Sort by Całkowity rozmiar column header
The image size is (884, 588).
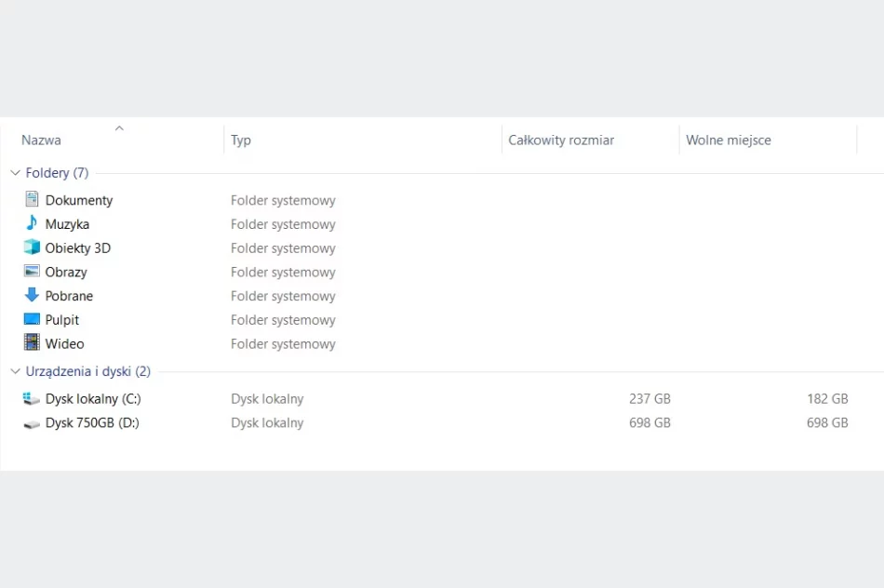(561, 140)
